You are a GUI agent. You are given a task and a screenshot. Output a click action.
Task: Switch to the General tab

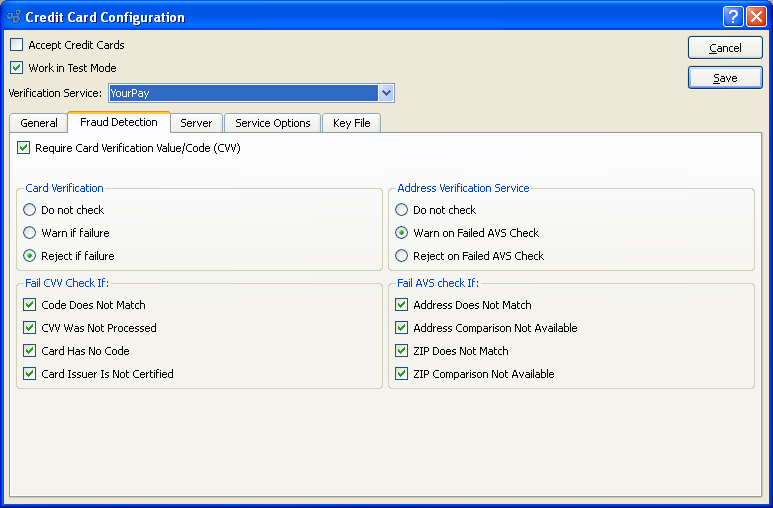[39, 123]
